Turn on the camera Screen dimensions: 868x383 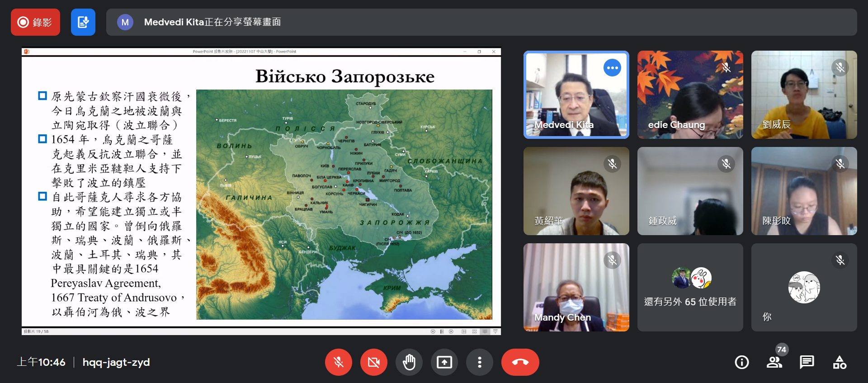(374, 362)
